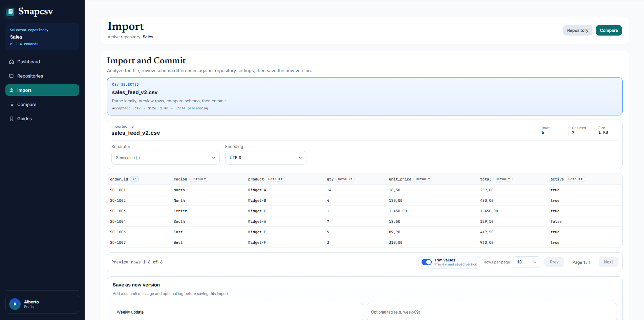Click the order_id Id badge
644x320 pixels.
tap(134, 179)
